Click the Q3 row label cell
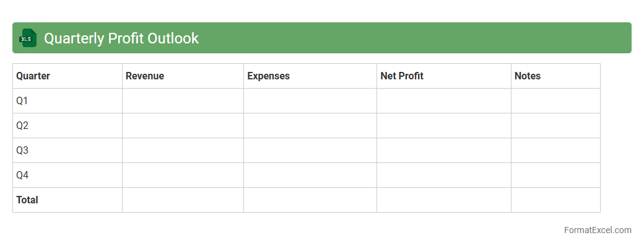The height and width of the screenshot is (248, 644). (x=67, y=151)
